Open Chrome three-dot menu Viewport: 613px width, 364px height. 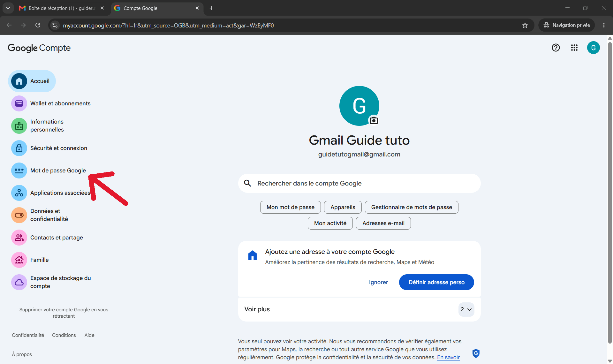[x=604, y=25]
